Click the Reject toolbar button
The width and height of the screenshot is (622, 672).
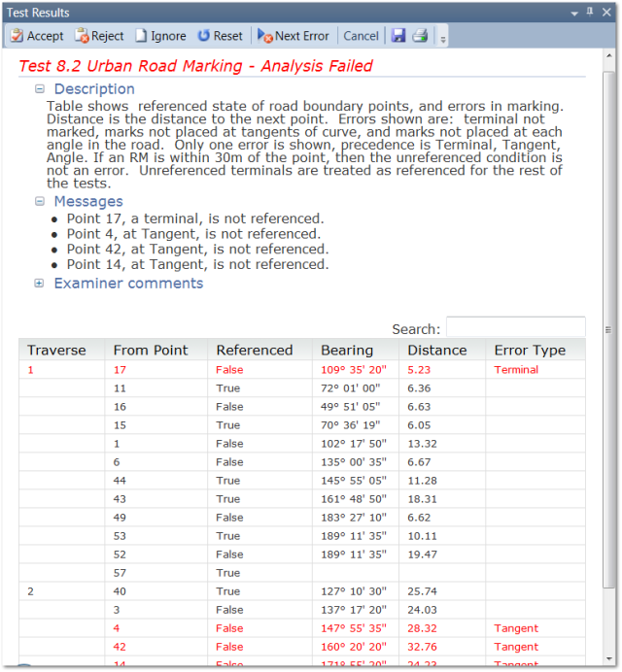(99, 36)
